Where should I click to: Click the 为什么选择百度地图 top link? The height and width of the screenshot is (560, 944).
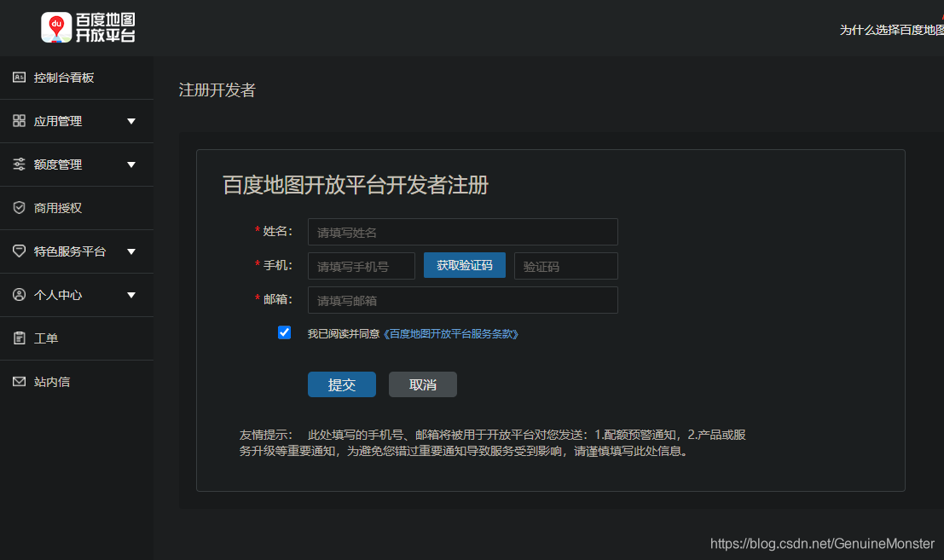(x=892, y=30)
